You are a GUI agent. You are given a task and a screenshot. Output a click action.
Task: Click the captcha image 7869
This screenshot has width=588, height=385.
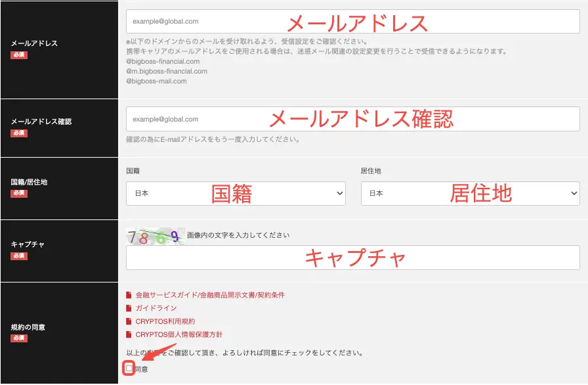pyautogui.click(x=156, y=237)
